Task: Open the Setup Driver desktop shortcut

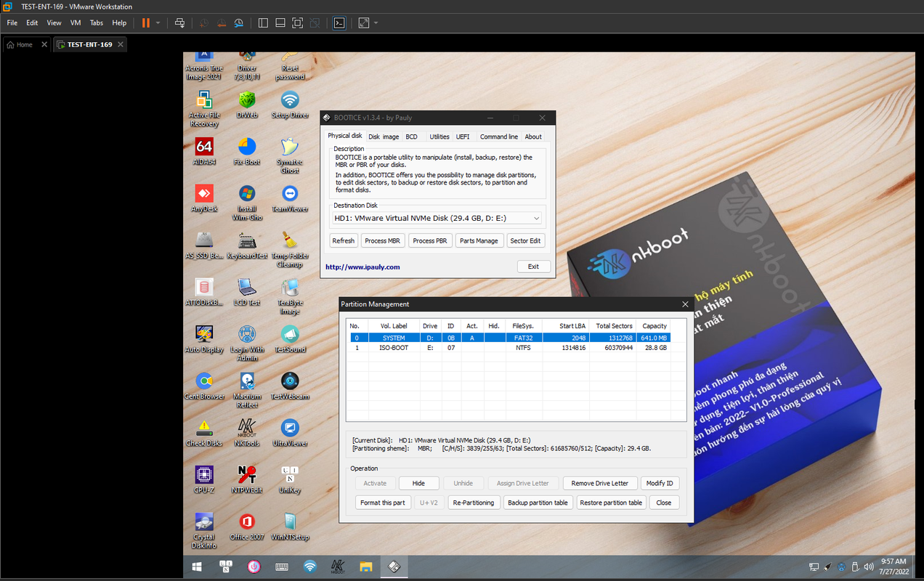Action: tap(290, 104)
